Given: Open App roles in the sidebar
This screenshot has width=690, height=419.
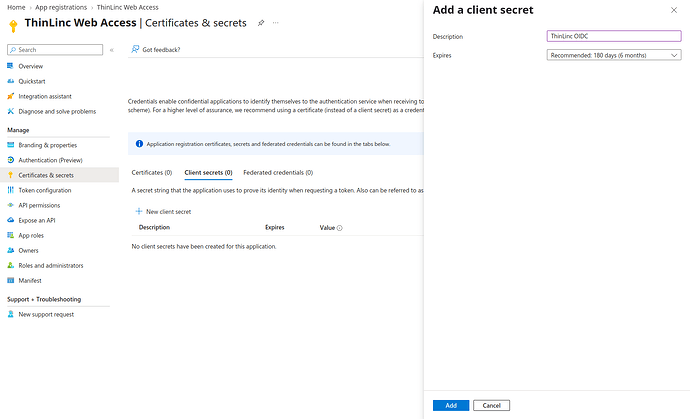Looking at the screenshot, I should tap(31, 235).
